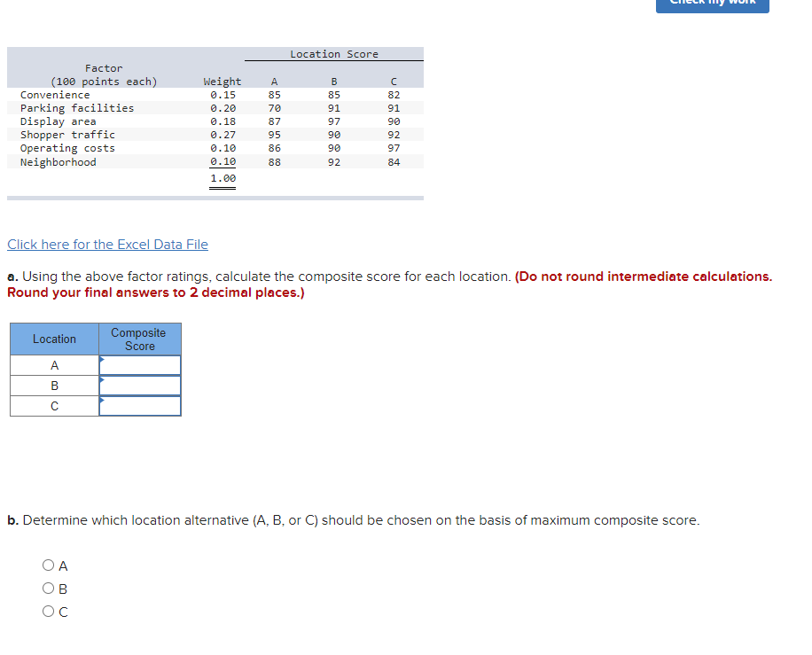Click the Location column header cell
Image resolution: width=812 pixels, height=655 pixels.
point(53,339)
